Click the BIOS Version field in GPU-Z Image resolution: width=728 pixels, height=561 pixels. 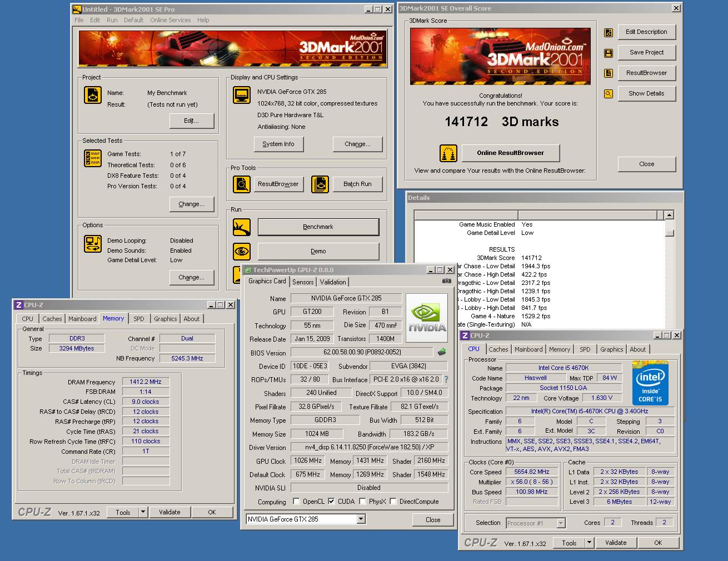[362, 352]
